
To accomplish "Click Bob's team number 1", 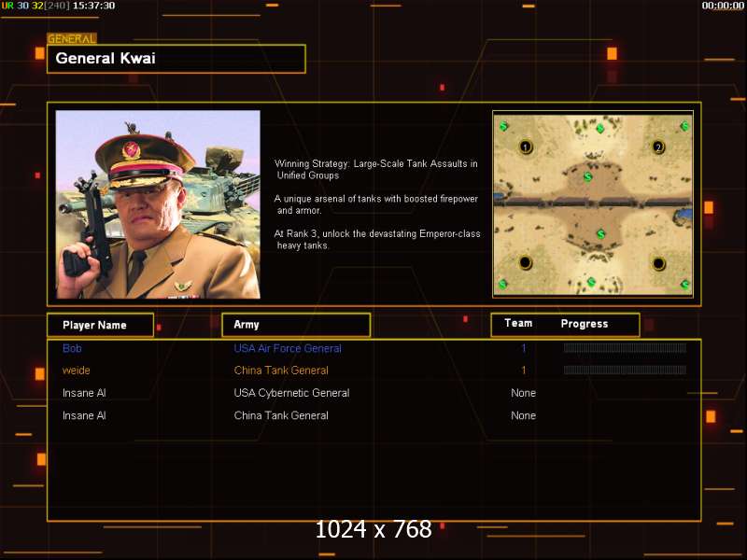I will [524, 348].
